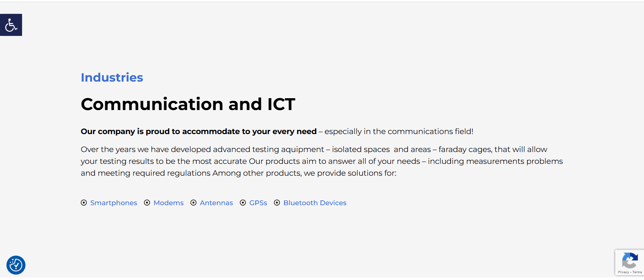Open the Smartphones link
Viewport: 644px width, 280px height.
(114, 203)
